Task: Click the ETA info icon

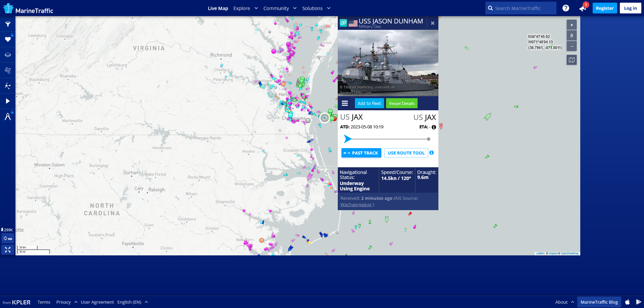Action: tap(434, 127)
